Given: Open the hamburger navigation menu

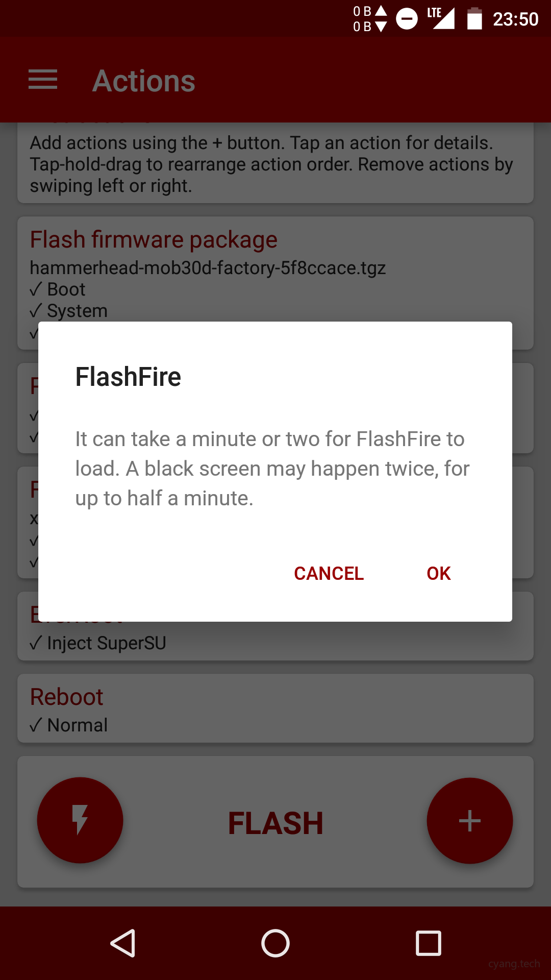Looking at the screenshot, I should click(43, 80).
